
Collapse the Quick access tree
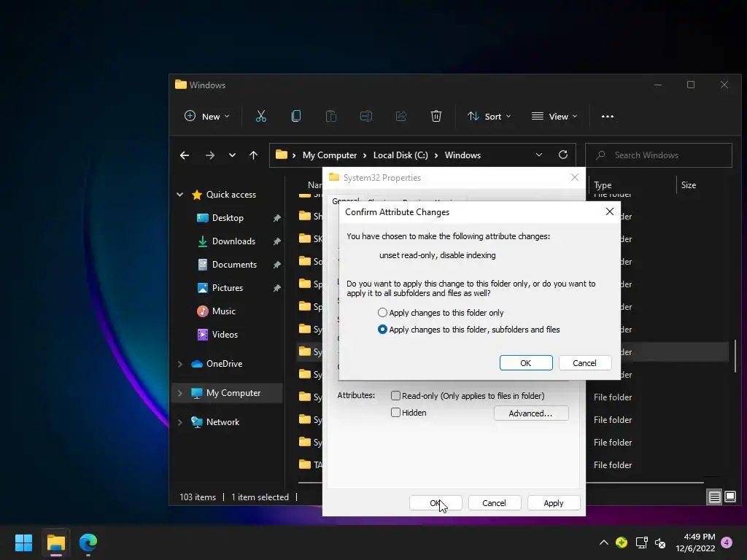[179, 194]
